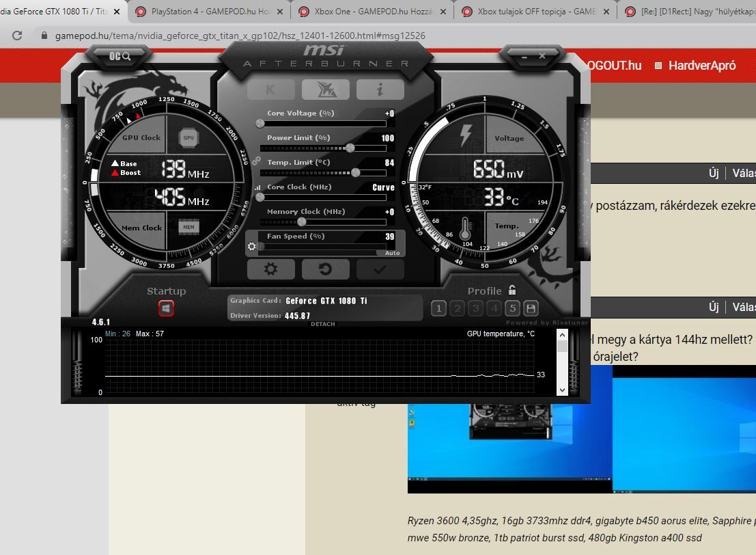Screen dimensions: 756x555
Task: Select profile slot 5
Action: pos(512,308)
